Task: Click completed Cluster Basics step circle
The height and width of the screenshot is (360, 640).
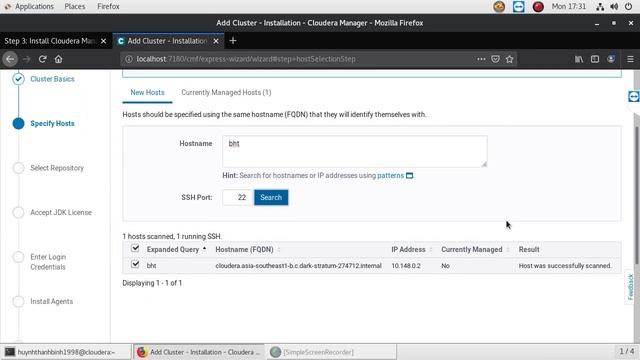Action: 18,79
